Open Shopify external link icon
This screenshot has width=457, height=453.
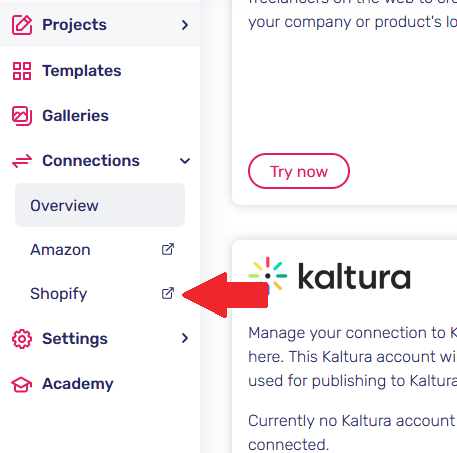point(168,293)
